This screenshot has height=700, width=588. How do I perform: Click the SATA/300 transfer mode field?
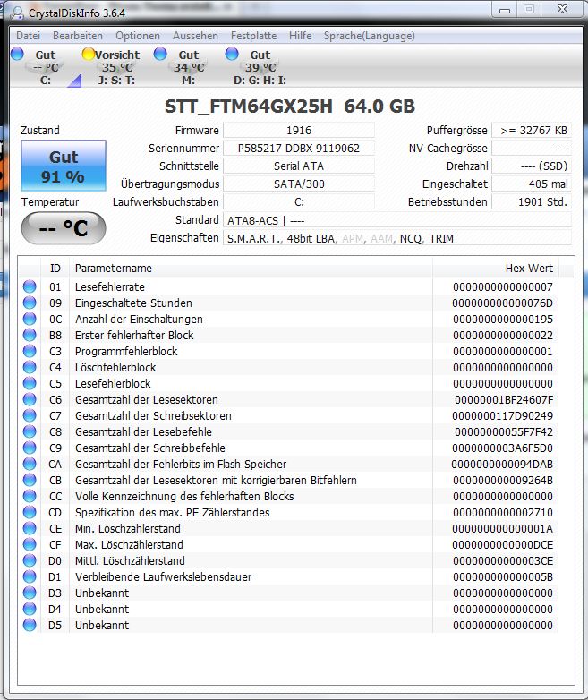coord(299,184)
